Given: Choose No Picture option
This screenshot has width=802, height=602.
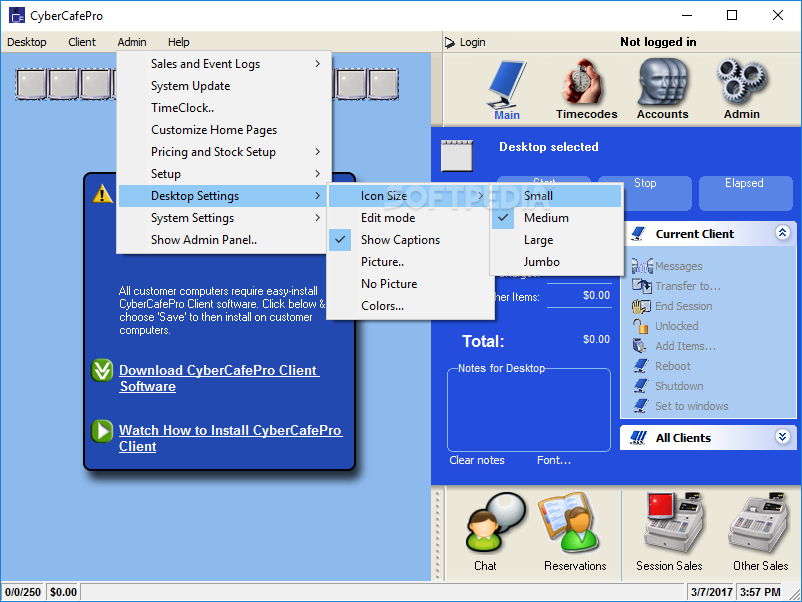Looking at the screenshot, I should point(410,284).
